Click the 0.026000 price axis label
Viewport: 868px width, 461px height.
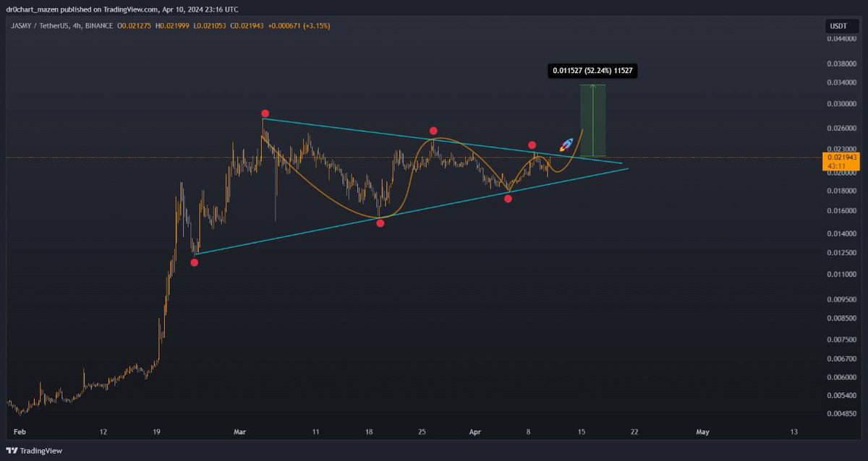841,128
